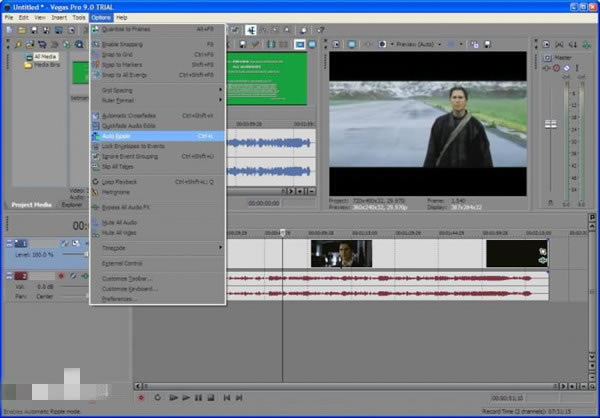Open the Tools menu
The height and width of the screenshot is (418, 600).
click(79, 18)
